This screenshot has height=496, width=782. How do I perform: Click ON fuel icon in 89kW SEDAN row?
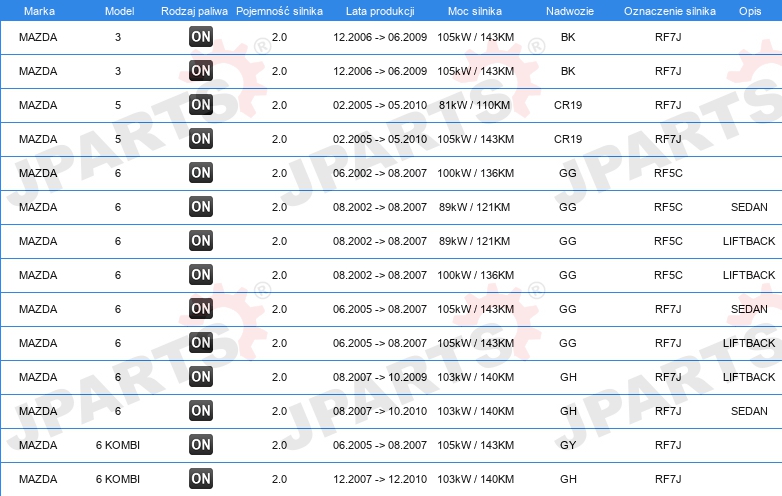click(201, 206)
